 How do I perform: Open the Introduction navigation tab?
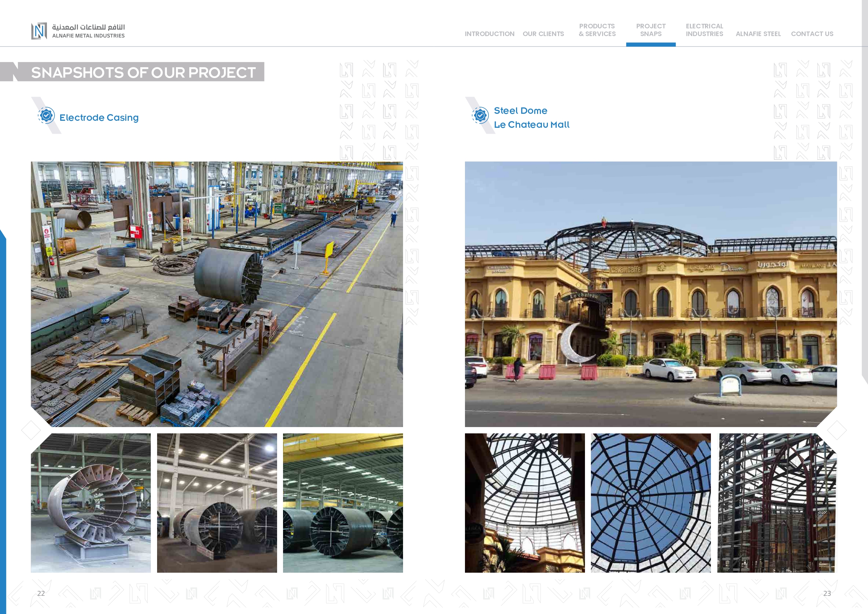tap(489, 34)
